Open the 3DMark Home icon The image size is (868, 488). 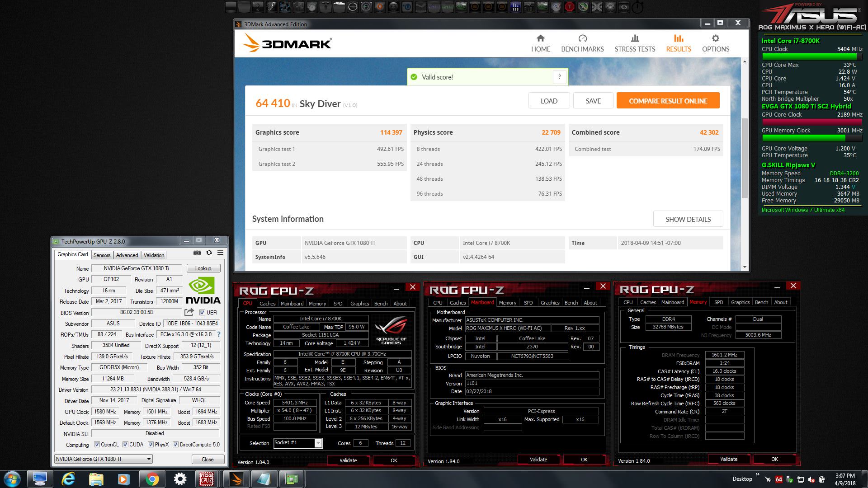coord(540,38)
